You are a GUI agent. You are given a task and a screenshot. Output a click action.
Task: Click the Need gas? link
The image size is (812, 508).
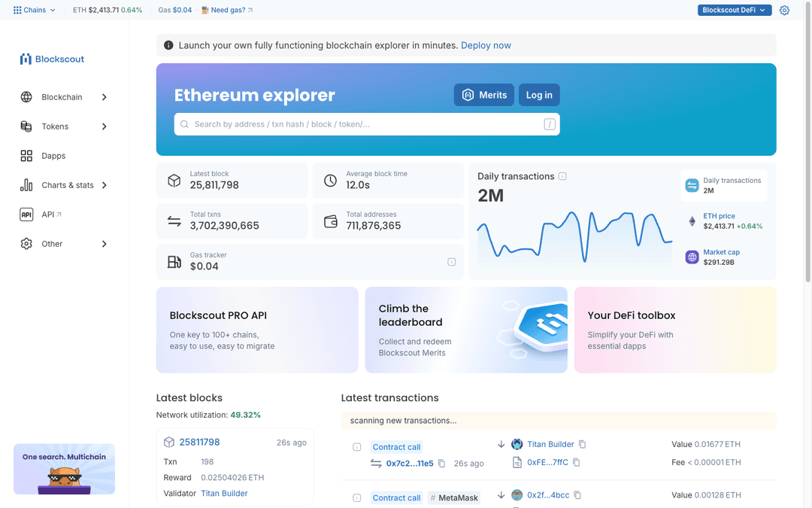coord(228,10)
